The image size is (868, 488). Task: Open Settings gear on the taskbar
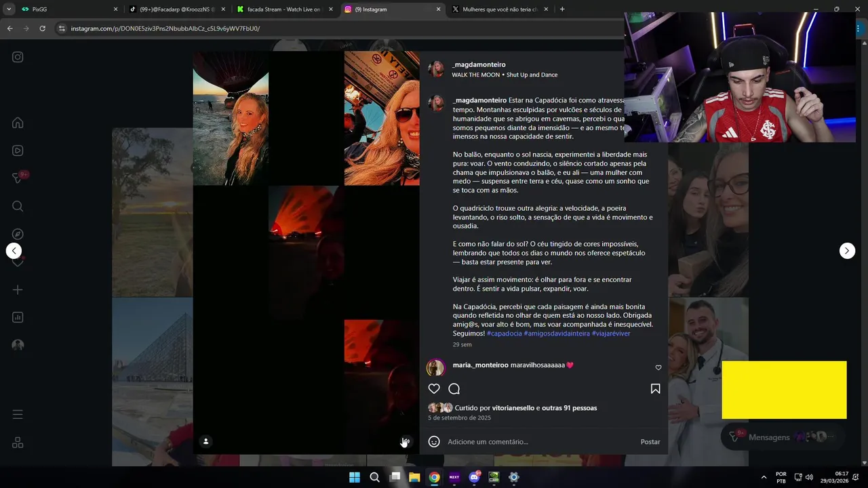(x=514, y=477)
